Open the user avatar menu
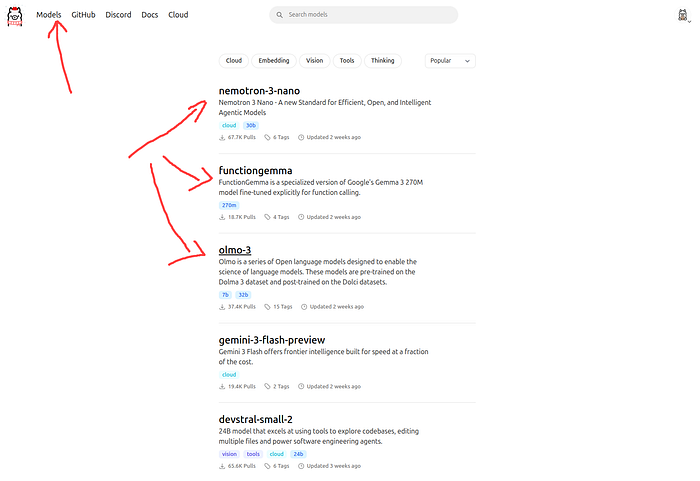The height and width of the screenshot is (481, 700). coord(682,15)
